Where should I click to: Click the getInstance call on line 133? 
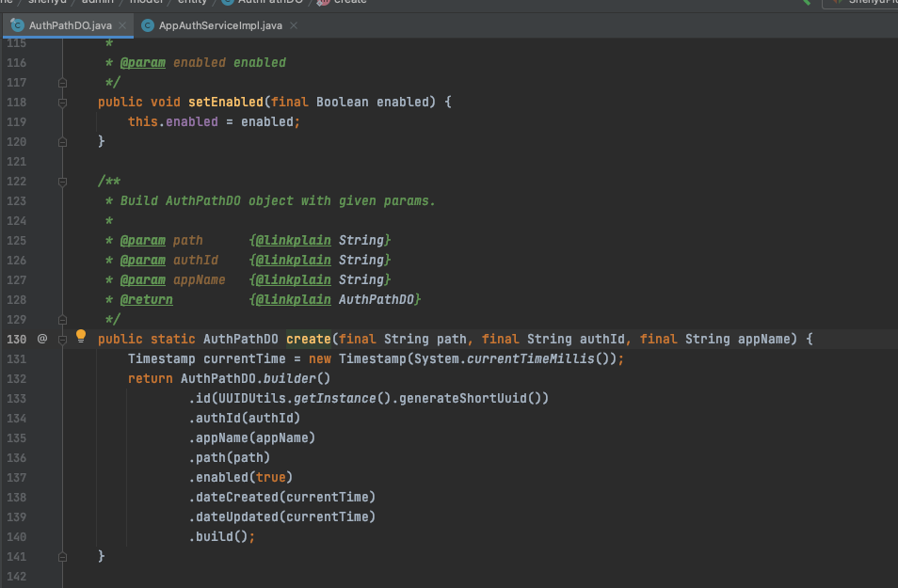coord(334,399)
